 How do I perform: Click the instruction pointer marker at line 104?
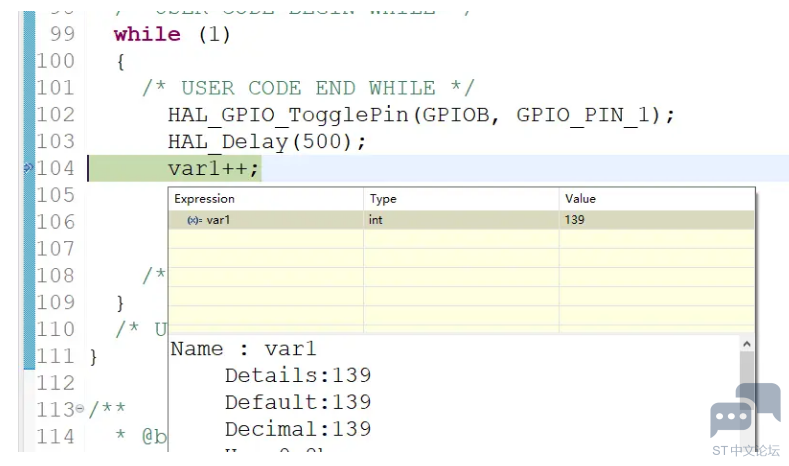pos(28,168)
